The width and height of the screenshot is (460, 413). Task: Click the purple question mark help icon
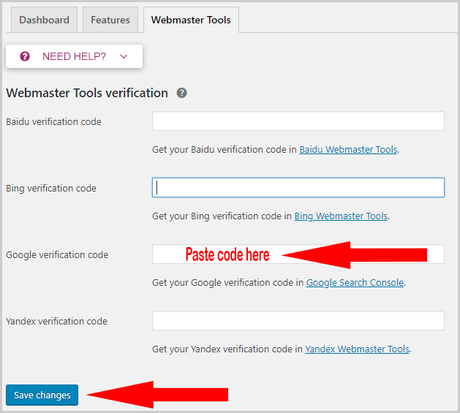coord(25,56)
